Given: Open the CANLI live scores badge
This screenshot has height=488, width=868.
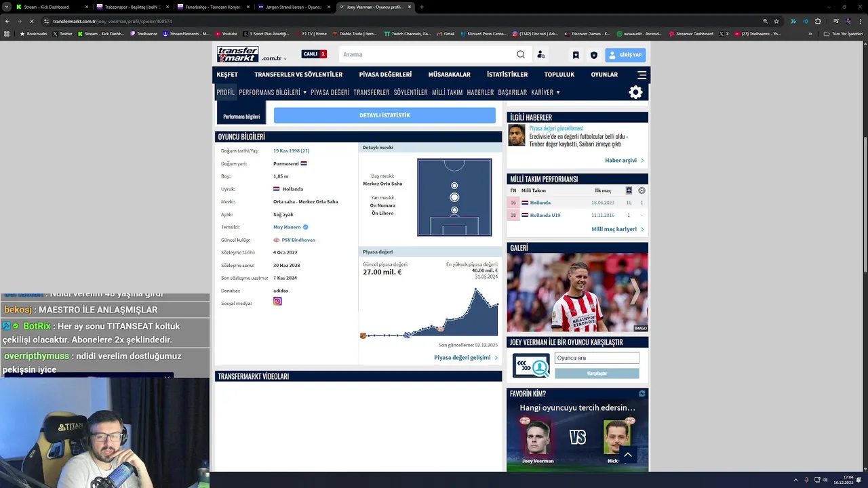Looking at the screenshot, I should click(314, 54).
